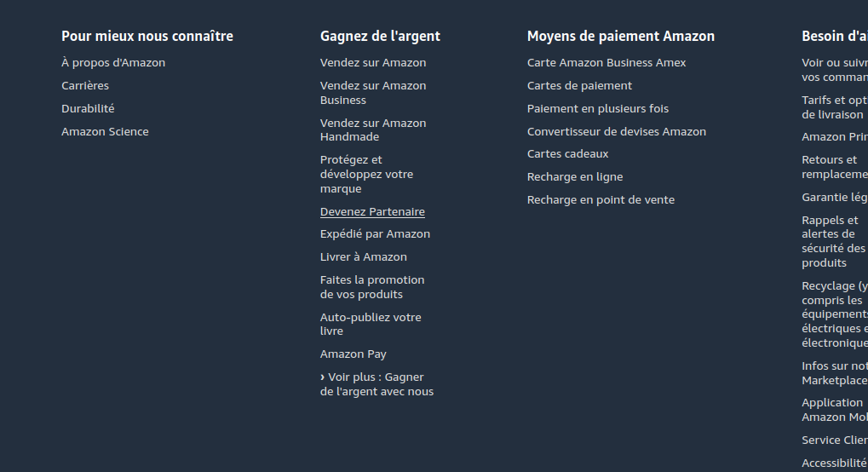Open the À propos d'Amazon link
868x472 pixels.
113,63
